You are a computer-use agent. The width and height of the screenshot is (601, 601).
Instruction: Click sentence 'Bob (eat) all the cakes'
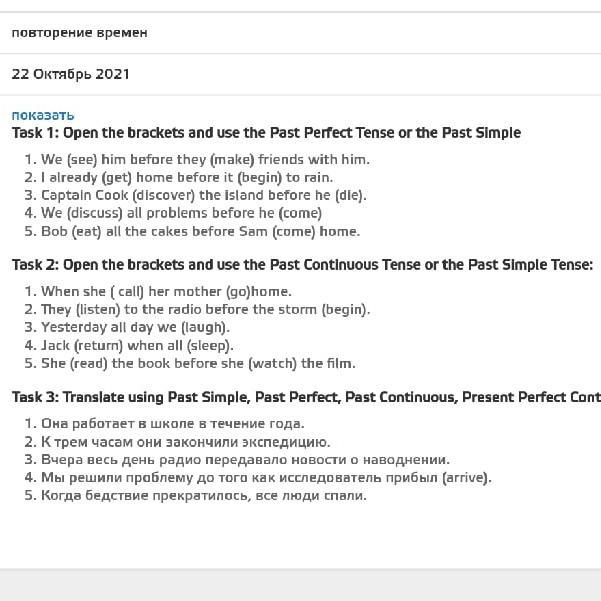pos(200,231)
